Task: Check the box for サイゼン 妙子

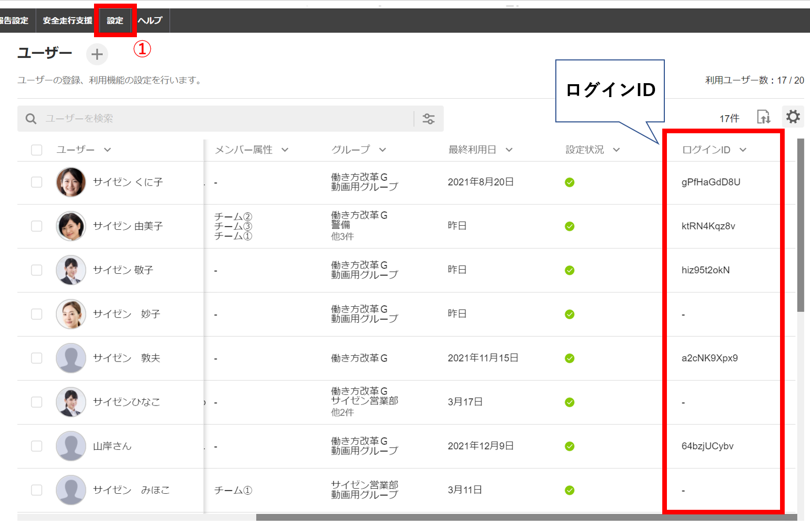Action: (37, 314)
